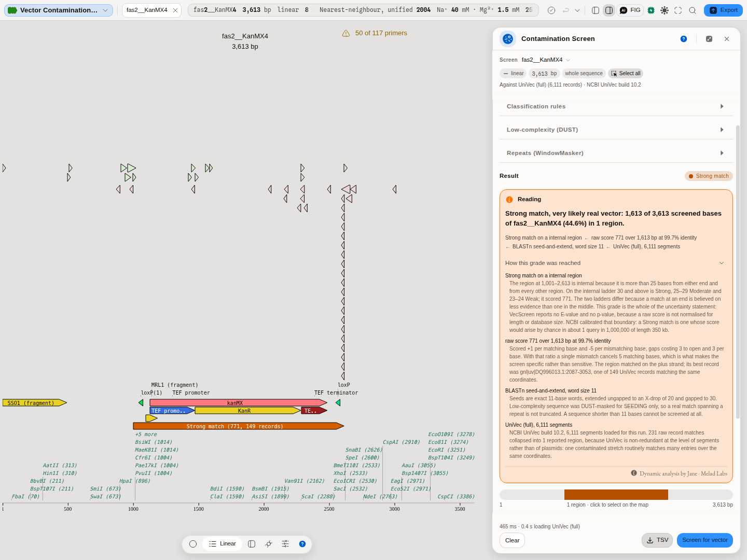The height and width of the screenshot is (560, 747).
Task: Open map display settings sliders icon
Action: point(285,544)
